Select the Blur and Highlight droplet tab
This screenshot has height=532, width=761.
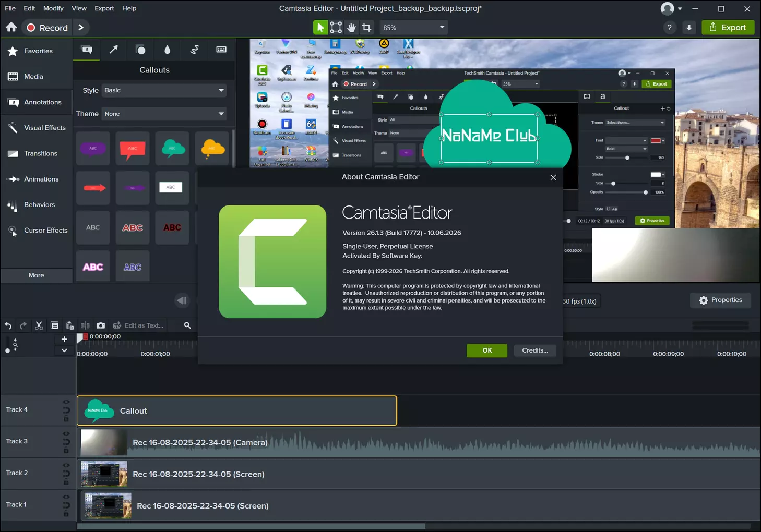[167, 50]
